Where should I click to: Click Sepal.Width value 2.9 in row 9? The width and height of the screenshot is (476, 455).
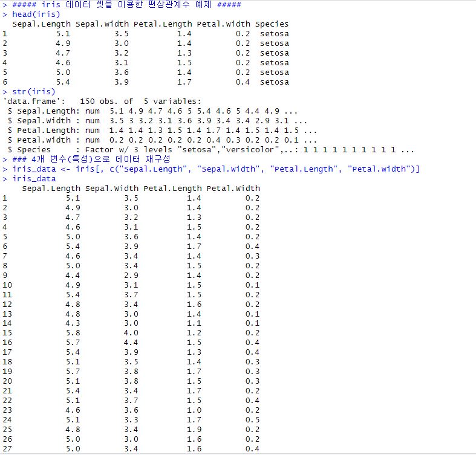131,276
